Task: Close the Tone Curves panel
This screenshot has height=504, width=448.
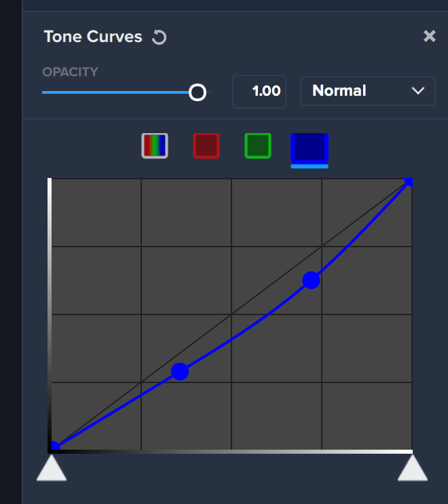Action: pyautogui.click(x=430, y=36)
